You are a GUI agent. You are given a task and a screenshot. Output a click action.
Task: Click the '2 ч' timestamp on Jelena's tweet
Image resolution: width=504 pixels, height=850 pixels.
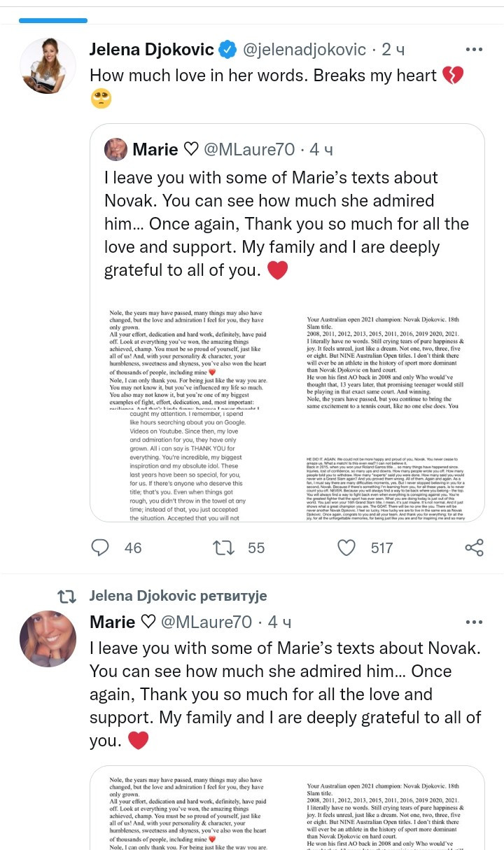[393, 50]
